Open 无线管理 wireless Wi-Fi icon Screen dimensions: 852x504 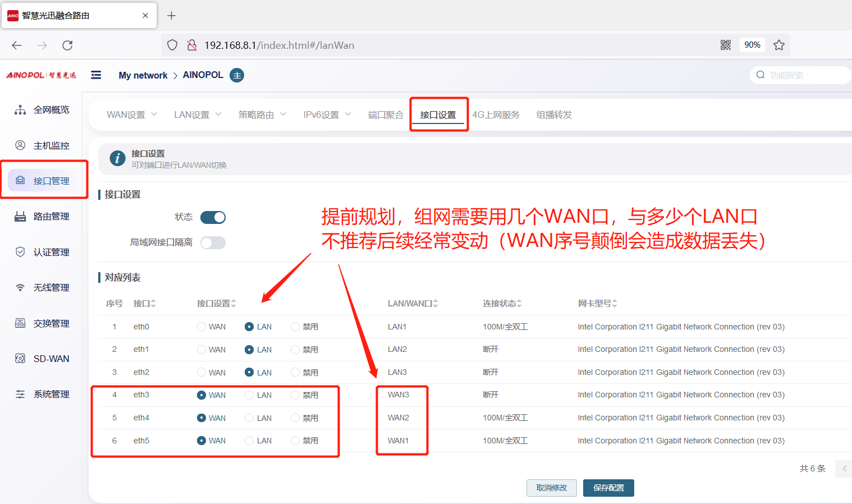tap(20, 287)
